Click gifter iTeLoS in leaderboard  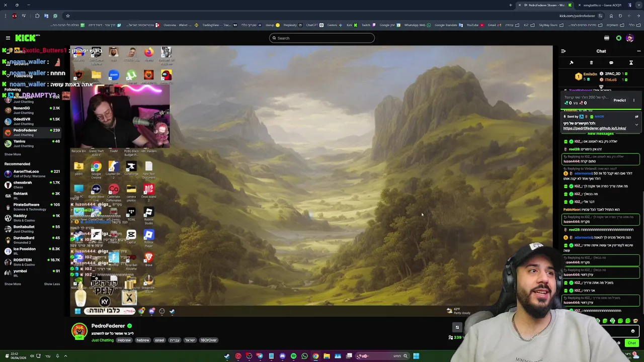pyautogui.click(x=610, y=79)
